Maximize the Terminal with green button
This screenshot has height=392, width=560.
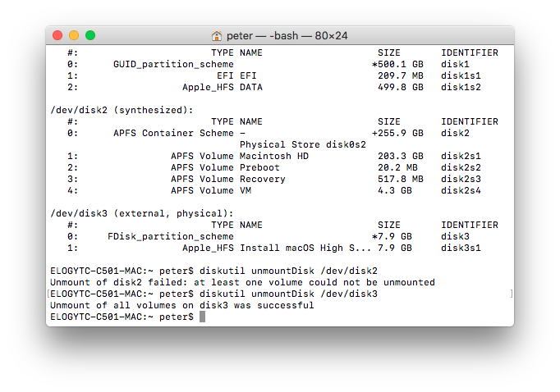(90, 35)
